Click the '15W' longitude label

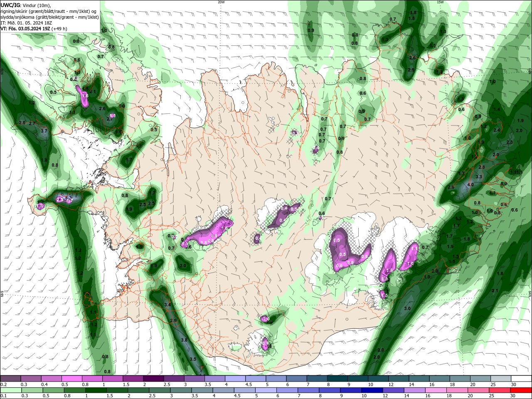pyautogui.click(x=440, y=2)
